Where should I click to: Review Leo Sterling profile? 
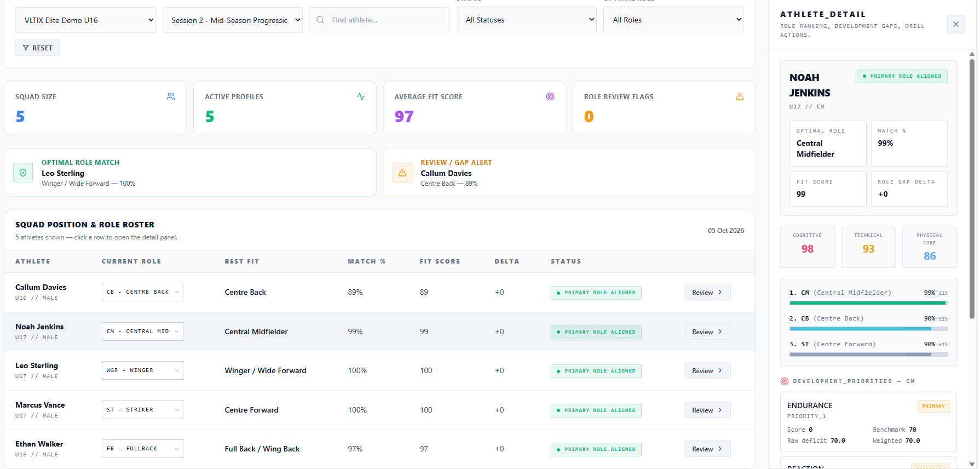(x=707, y=370)
